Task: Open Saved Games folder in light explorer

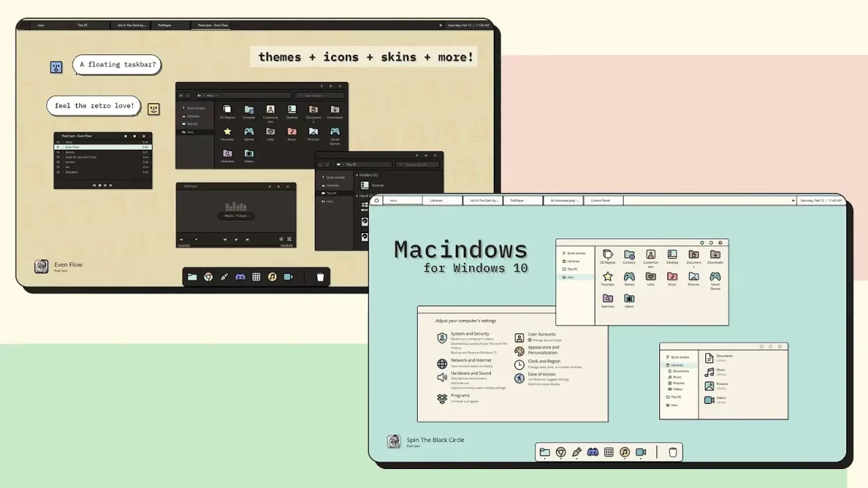Action: [715, 281]
